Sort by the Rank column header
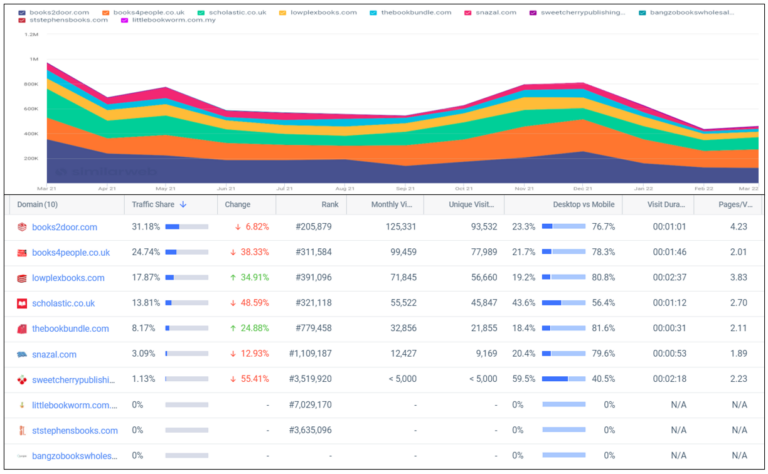The height and width of the screenshot is (474, 768). pos(330,205)
